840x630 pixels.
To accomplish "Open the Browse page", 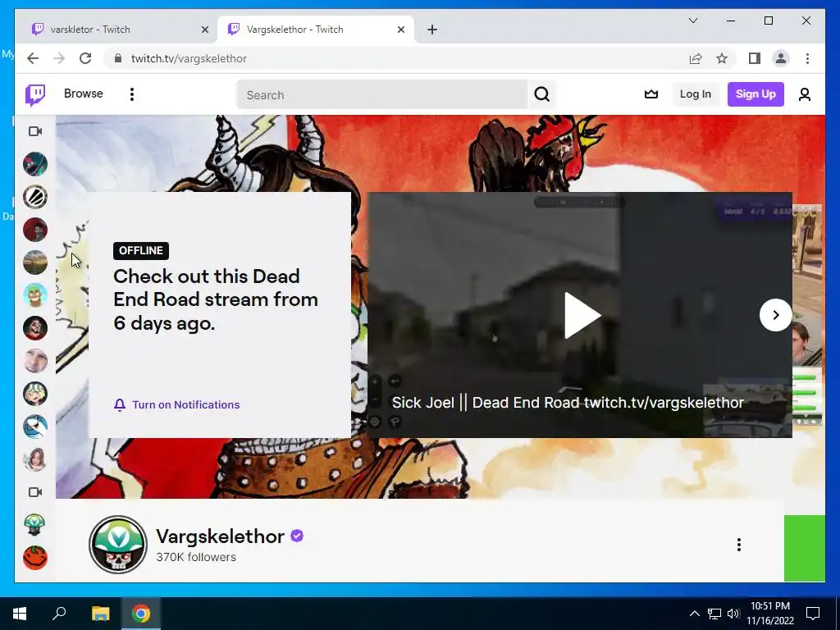I will coord(83,94).
